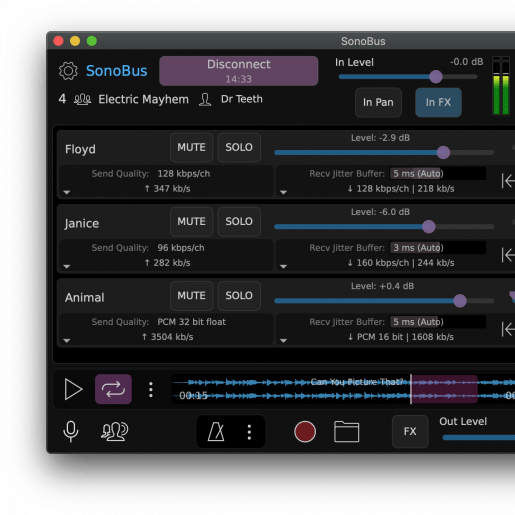
Task: Expand Animal's Send Quality options
Action: click(x=67, y=341)
